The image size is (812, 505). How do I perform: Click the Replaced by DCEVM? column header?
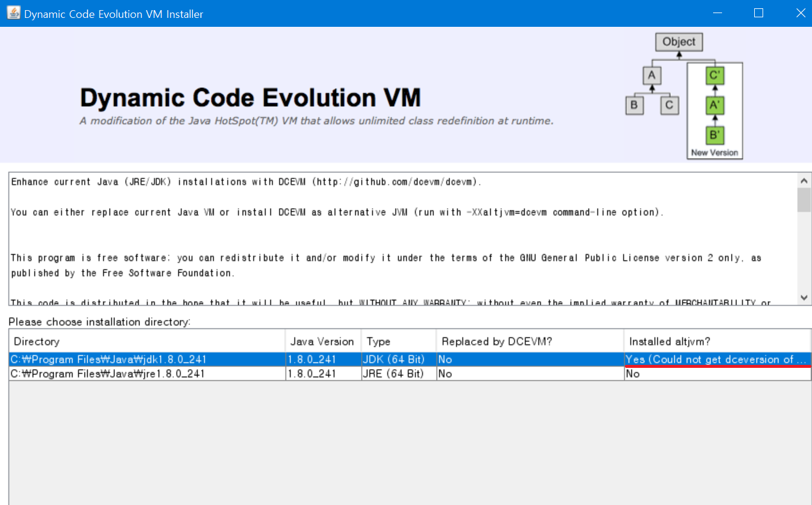530,341
